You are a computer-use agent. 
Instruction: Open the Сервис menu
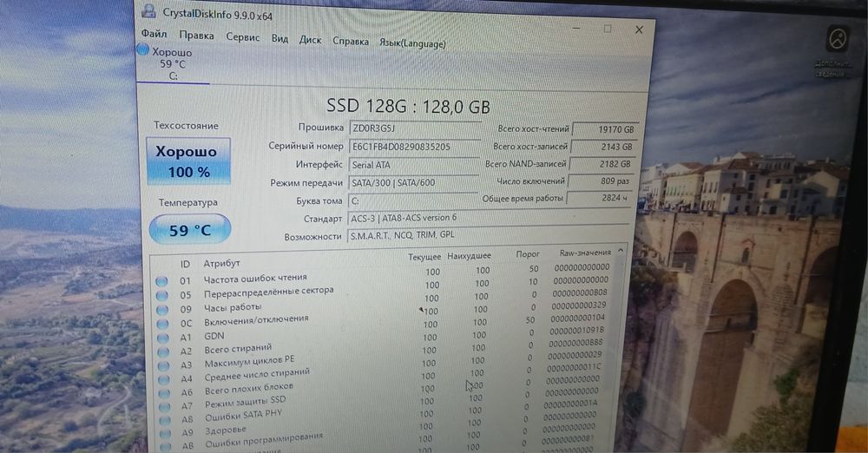coord(242,36)
